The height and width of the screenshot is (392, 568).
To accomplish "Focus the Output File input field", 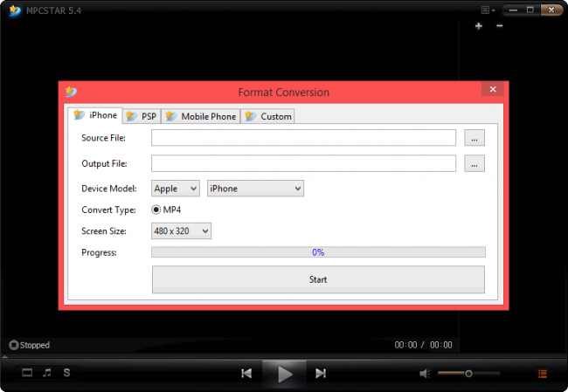I will [x=303, y=163].
